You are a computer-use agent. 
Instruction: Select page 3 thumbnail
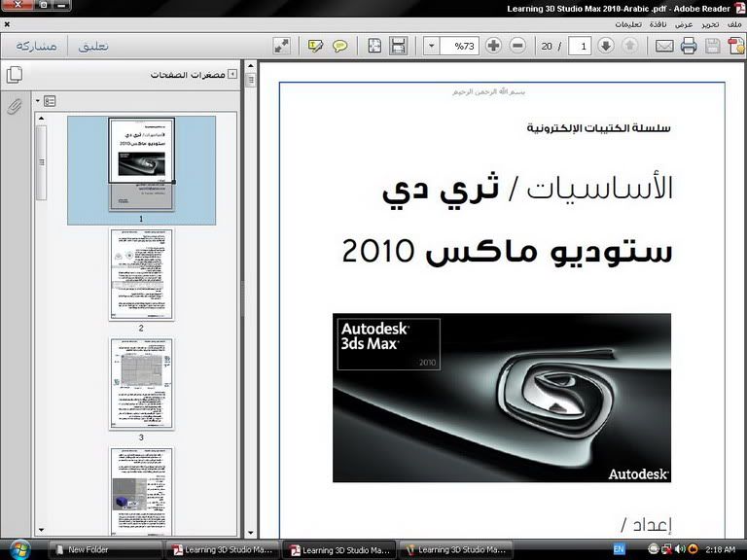[141, 384]
